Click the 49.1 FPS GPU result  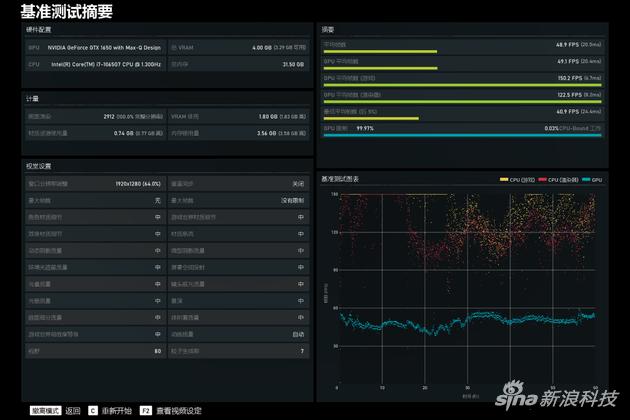(x=568, y=61)
